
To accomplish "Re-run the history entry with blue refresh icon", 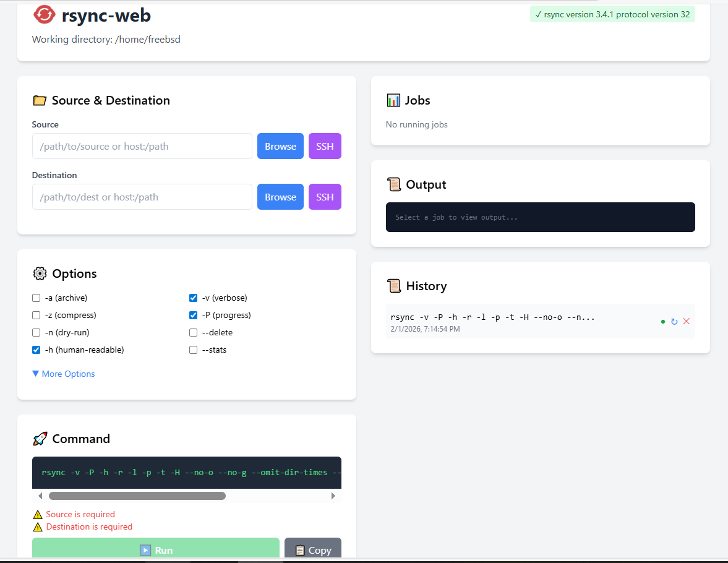I will pos(674,322).
